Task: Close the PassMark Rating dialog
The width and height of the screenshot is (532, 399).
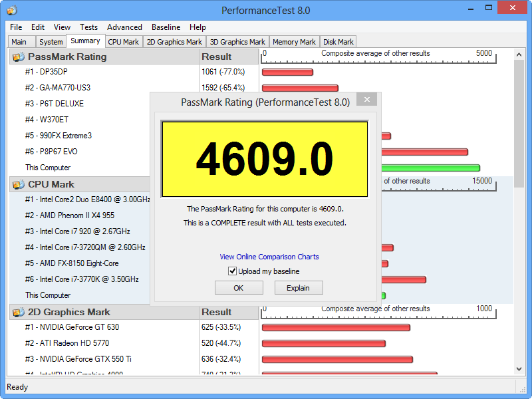Action: coord(367,99)
